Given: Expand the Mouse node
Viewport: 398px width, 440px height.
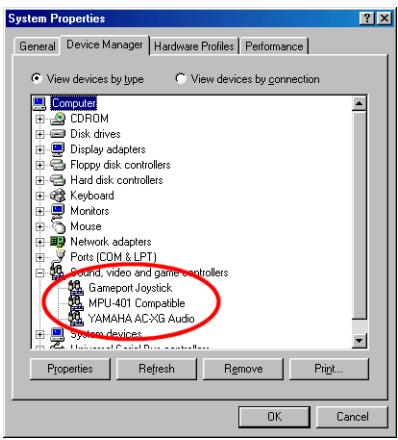Looking at the screenshot, I should (40, 227).
